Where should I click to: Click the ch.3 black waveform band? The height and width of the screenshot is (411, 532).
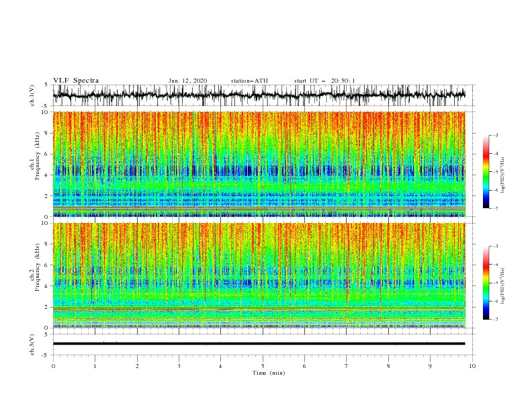(x=259, y=344)
